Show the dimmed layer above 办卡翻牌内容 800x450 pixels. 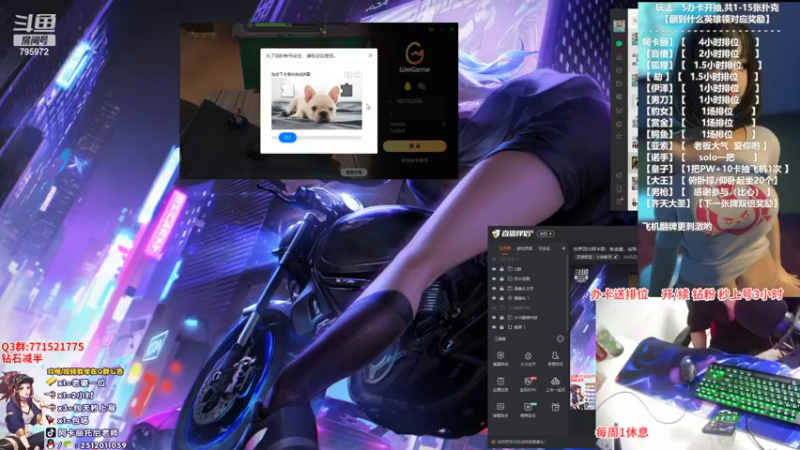click(494, 308)
